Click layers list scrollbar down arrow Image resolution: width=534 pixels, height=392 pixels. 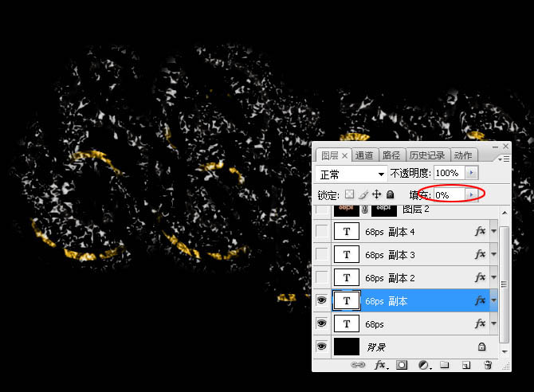click(x=505, y=352)
